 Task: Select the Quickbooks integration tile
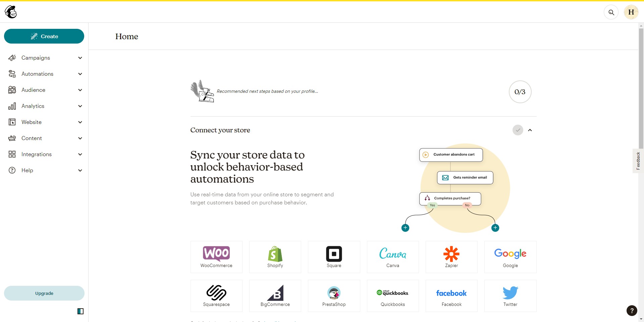pos(393,296)
